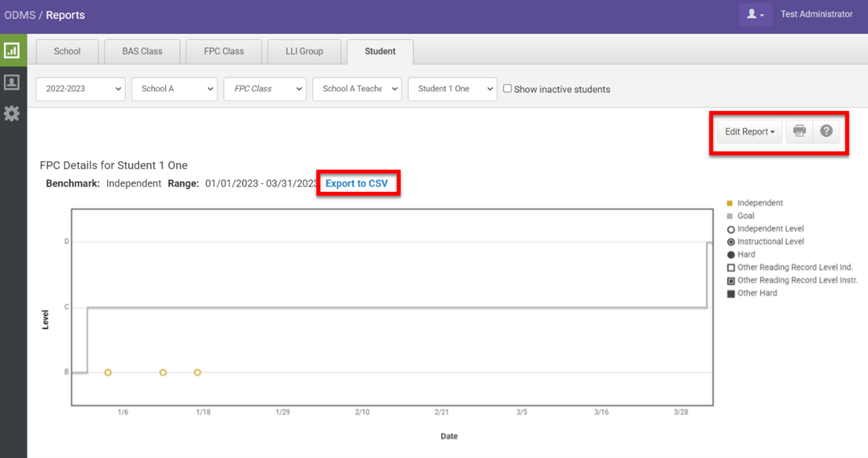This screenshot has height=458, width=868.
Task: Click the Instructional Level legend marker
Action: (x=731, y=242)
